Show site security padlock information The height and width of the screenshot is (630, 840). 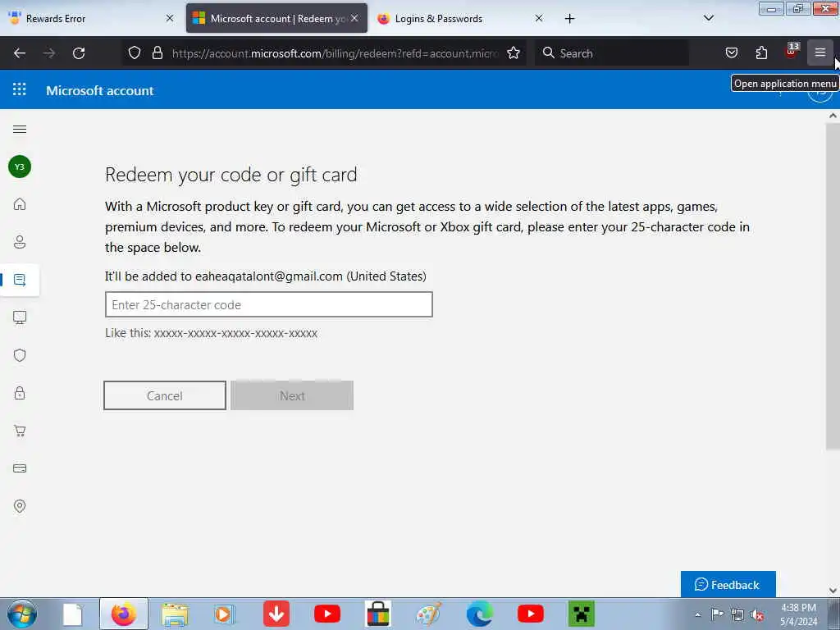click(x=157, y=52)
